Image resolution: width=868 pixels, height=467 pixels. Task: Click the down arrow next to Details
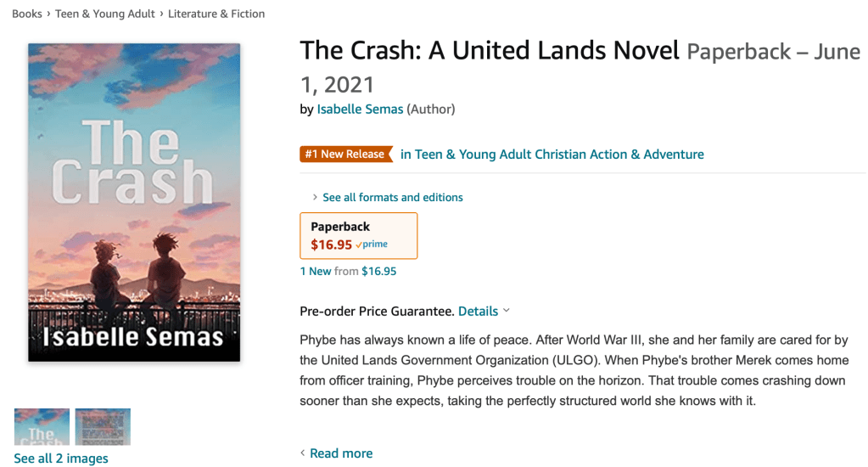tap(507, 311)
